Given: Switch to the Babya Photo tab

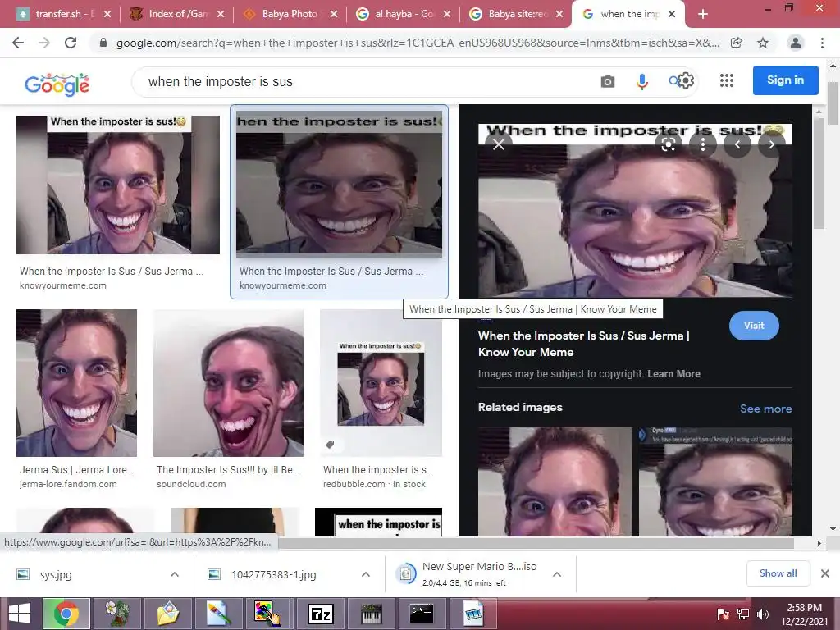Looking at the screenshot, I should (x=290, y=14).
